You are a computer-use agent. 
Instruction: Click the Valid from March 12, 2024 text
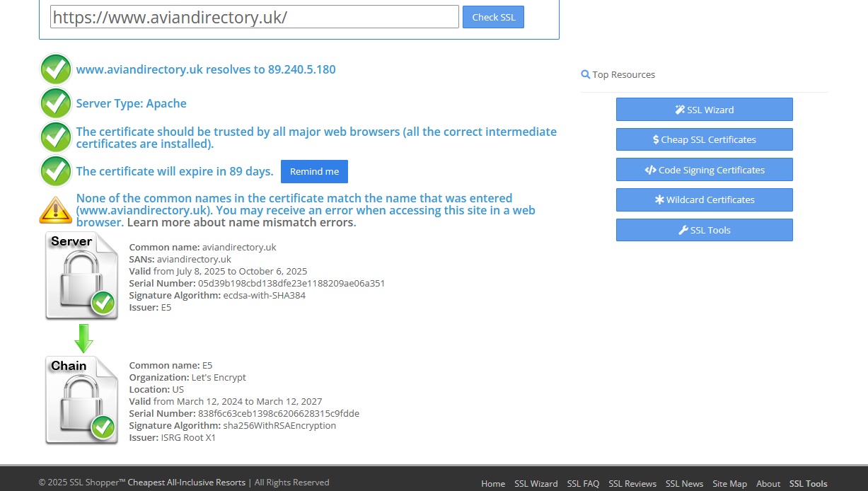[226, 401]
